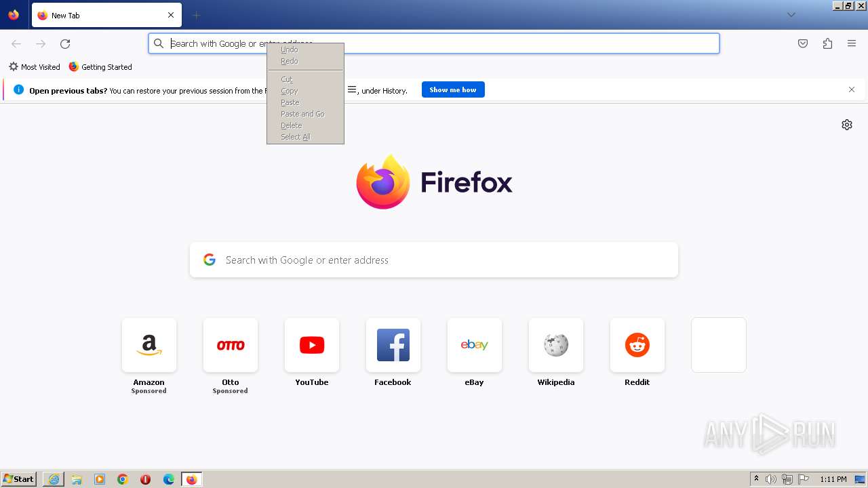The image size is (868, 488).
Task: Show hidden system tray icons
Action: tap(757, 479)
